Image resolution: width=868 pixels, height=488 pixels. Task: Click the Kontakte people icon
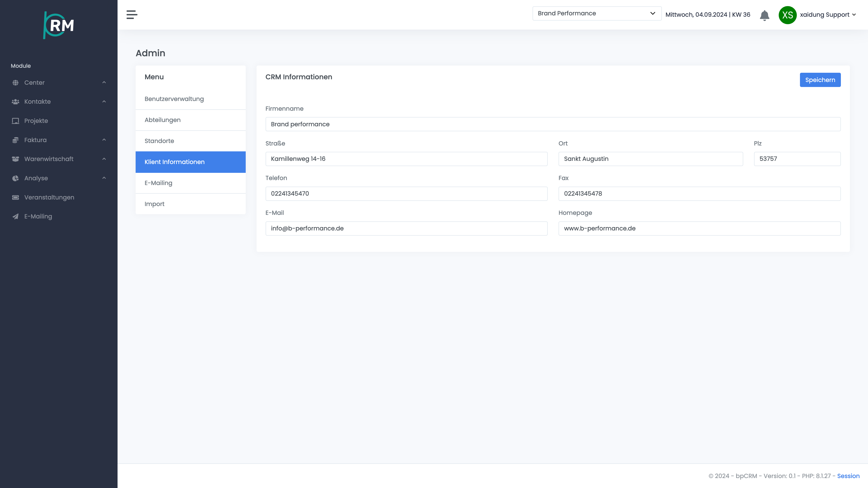[x=16, y=102]
